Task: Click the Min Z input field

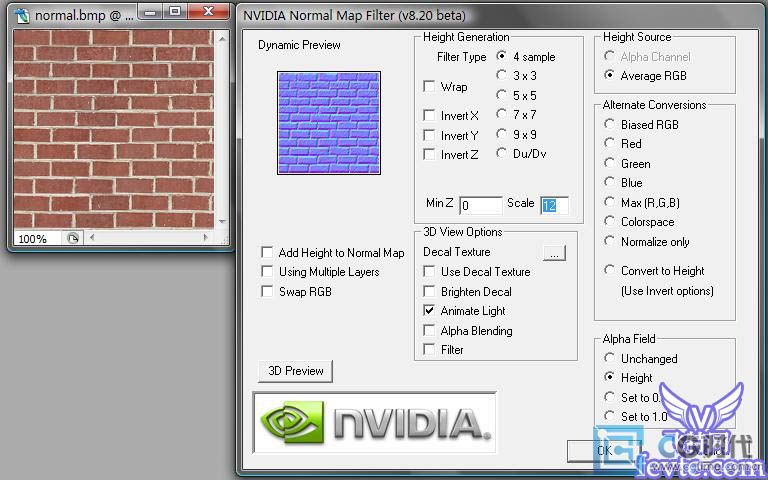Action: point(480,205)
